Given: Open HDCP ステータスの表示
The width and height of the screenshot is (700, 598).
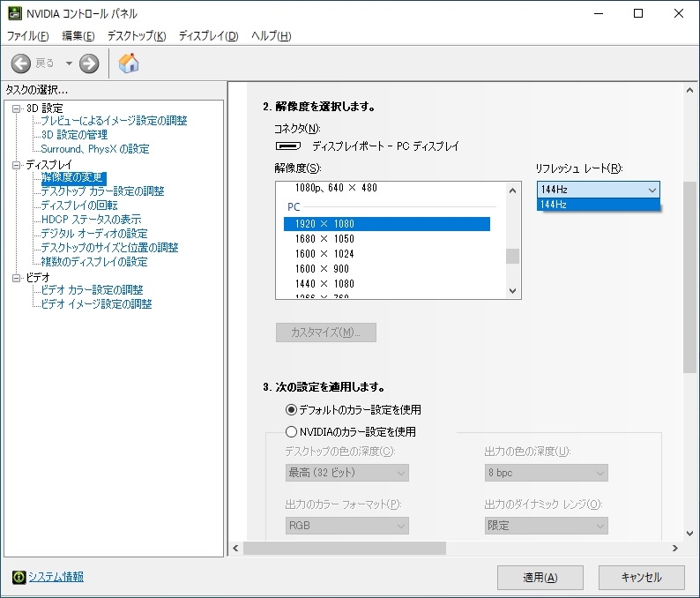Looking at the screenshot, I should point(91,220).
